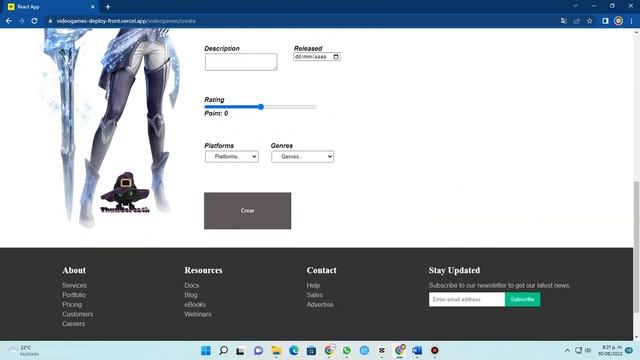Bookmark this page with the star icon
Viewport: 640px width, 360px height.
[x=589, y=21]
